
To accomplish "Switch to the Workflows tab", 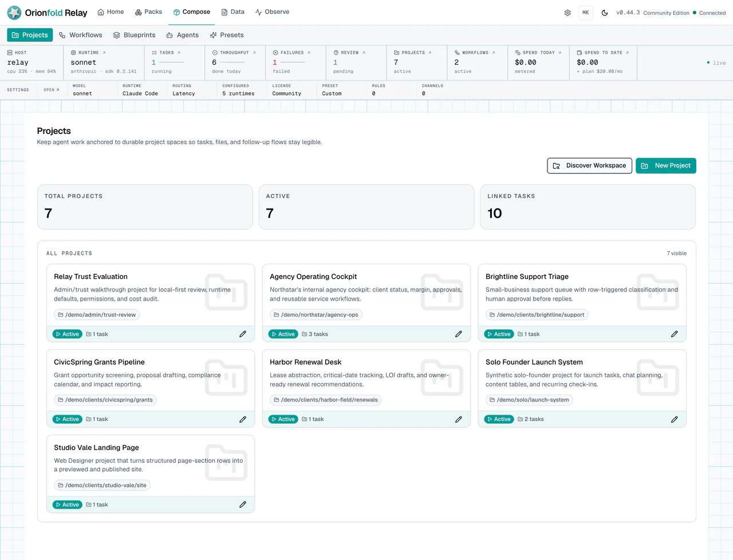I will click(81, 35).
